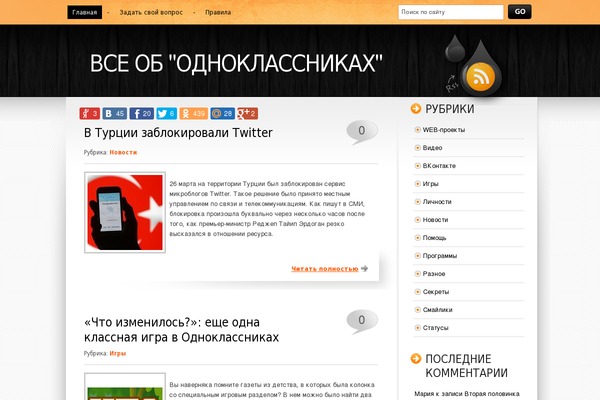Open Программы category in sidebar

pyautogui.click(x=440, y=256)
